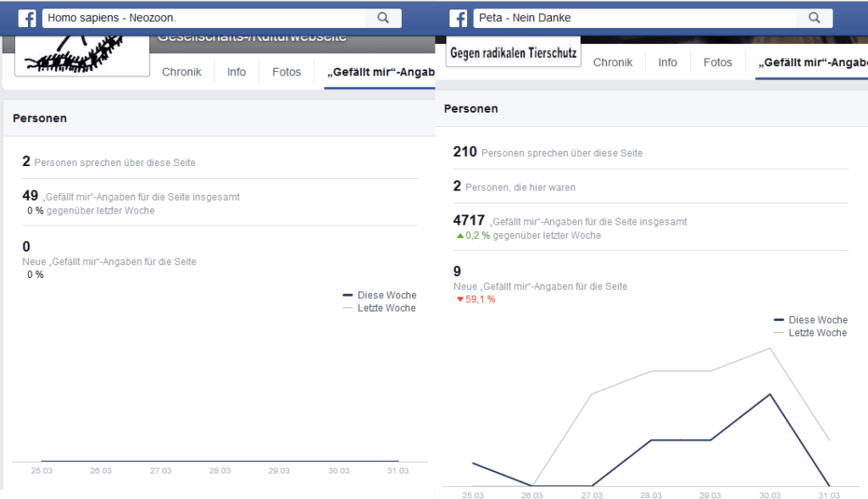Screen dimensions: 868x499
Task: Open the Chronik tab on the Homo sapiens page
Action: click(x=181, y=72)
